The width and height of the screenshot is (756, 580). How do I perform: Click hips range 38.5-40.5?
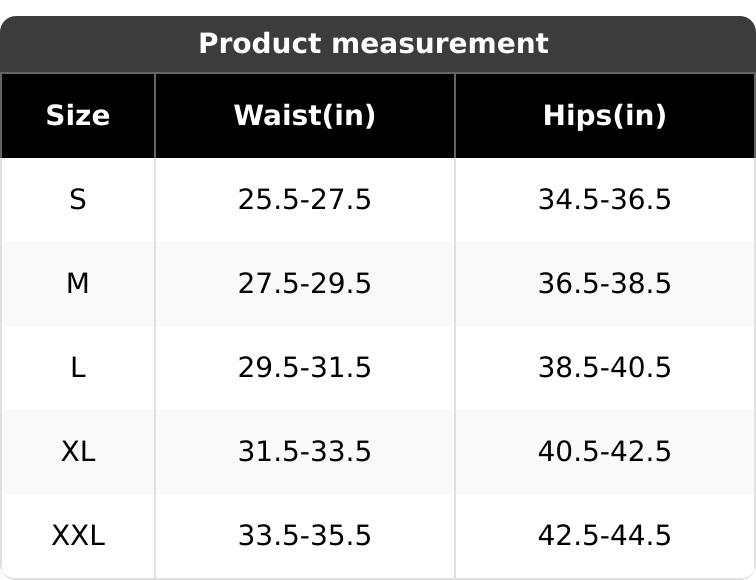(x=604, y=368)
